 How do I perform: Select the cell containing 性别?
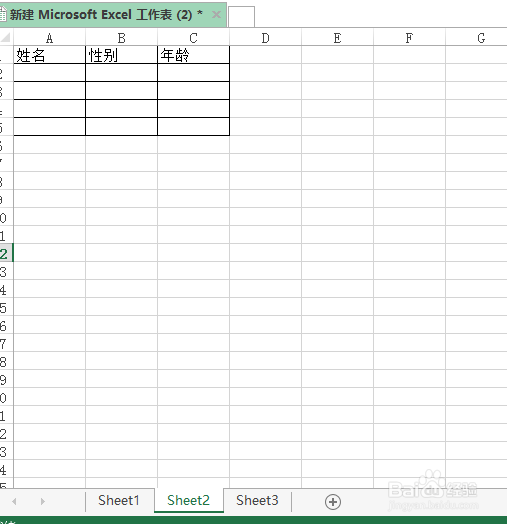pos(121,55)
